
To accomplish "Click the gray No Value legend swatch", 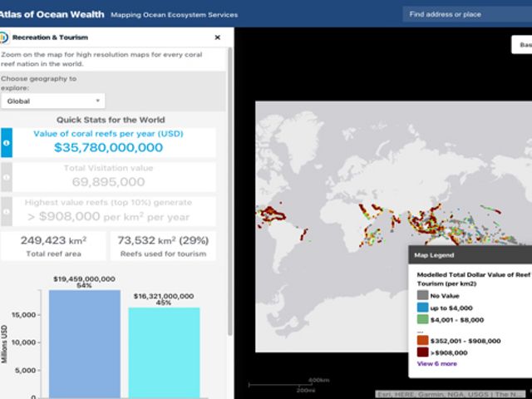I will [422, 295].
